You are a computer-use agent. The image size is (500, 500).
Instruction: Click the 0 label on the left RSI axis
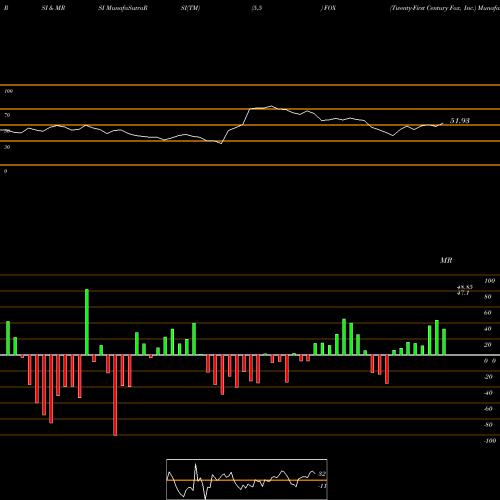coord(5,171)
